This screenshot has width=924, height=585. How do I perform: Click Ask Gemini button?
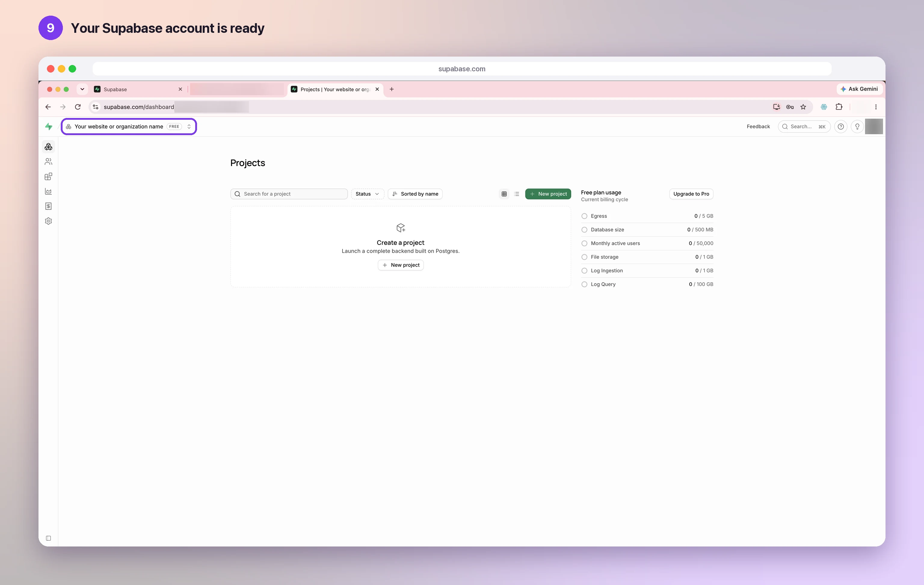(860, 89)
